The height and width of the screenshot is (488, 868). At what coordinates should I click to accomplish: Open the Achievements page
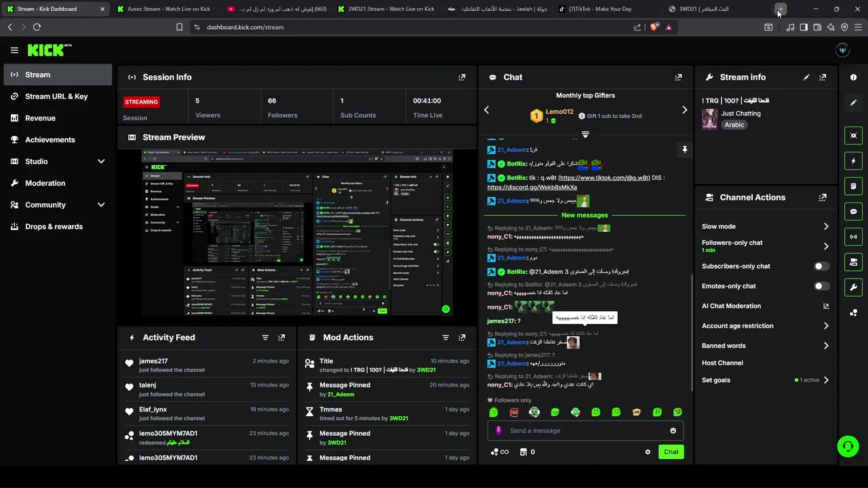pyautogui.click(x=58, y=140)
